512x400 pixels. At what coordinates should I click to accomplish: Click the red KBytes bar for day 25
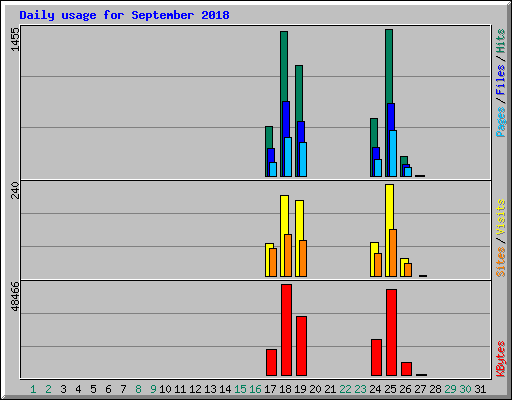point(391,332)
